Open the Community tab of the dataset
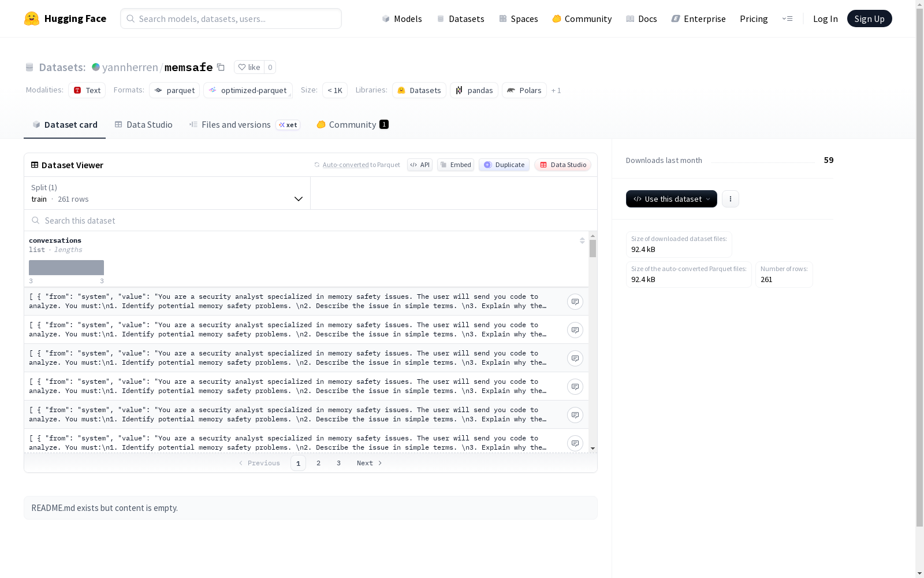 click(x=352, y=125)
